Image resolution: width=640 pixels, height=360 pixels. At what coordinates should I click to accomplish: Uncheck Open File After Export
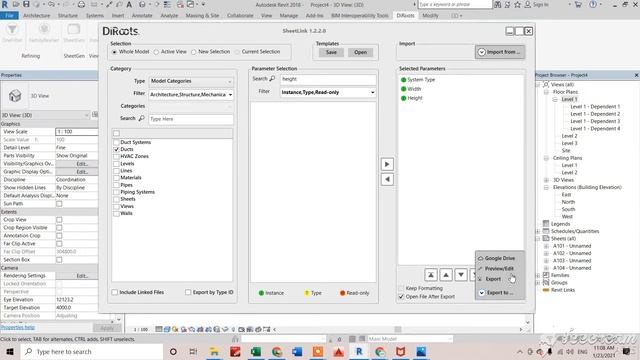click(401, 297)
